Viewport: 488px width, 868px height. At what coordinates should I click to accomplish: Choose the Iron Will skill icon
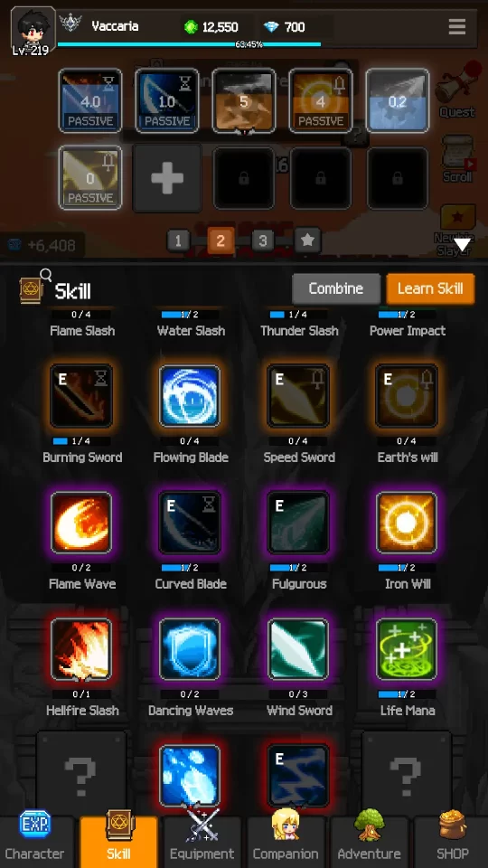pos(407,523)
